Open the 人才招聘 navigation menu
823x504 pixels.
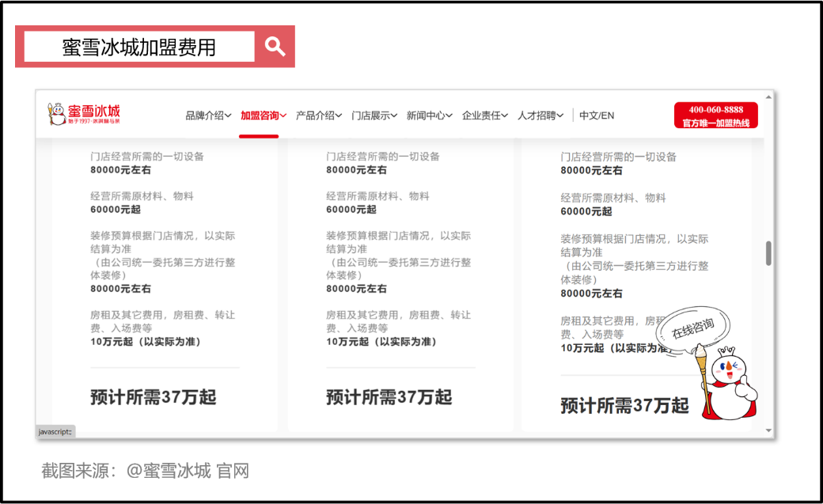click(x=540, y=116)
